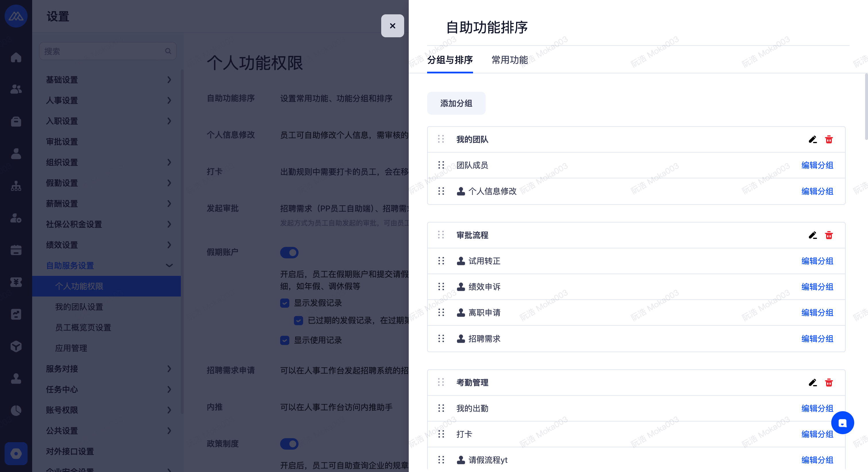The height and width of the screenshot is (472, 868).
Task: Delete the 审批流程 group via trash icon
Action: (829, 235)
